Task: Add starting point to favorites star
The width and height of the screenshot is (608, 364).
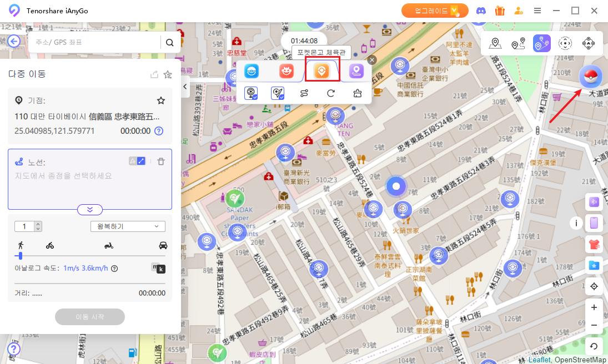Action: tap(161, 100)
